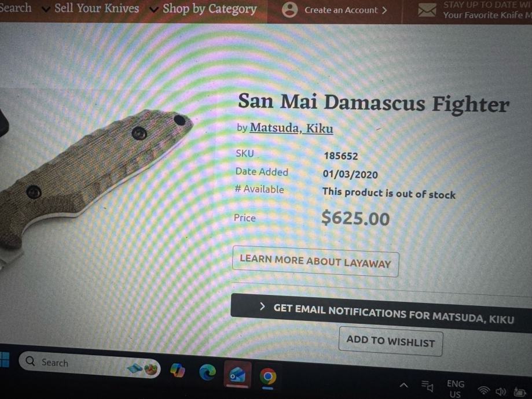This screenshot has height=399, width=532.
Task: Click the volume speaker icon
Action: (x=501, y=392)
